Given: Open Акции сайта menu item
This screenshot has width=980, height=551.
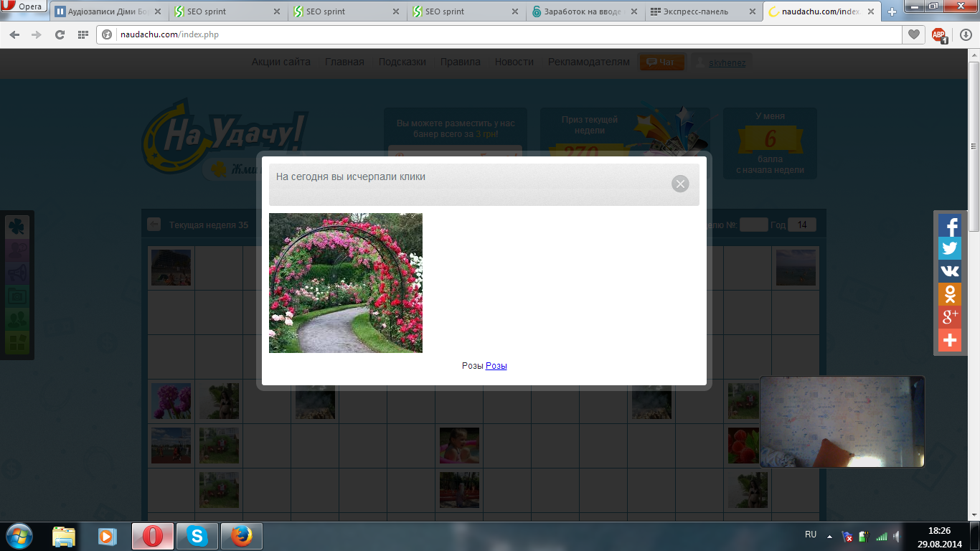Looking at the screenshot, I should click(x=281, y=62).
